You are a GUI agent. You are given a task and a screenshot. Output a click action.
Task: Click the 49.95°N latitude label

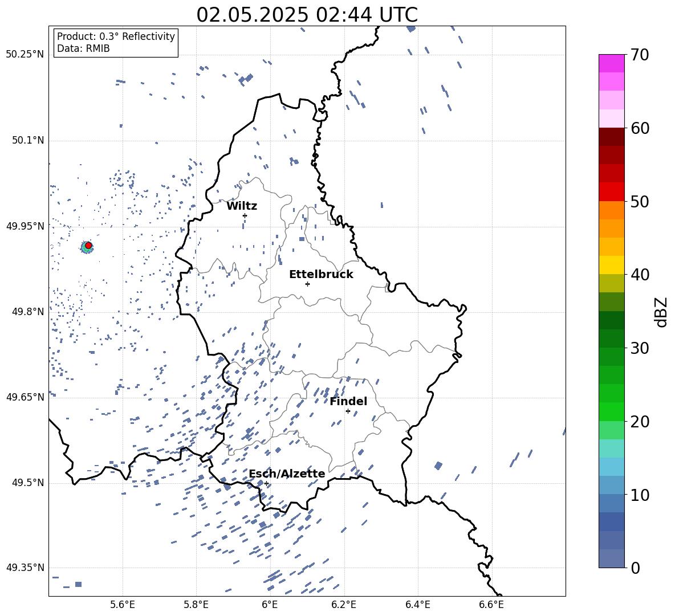[25, 226]
